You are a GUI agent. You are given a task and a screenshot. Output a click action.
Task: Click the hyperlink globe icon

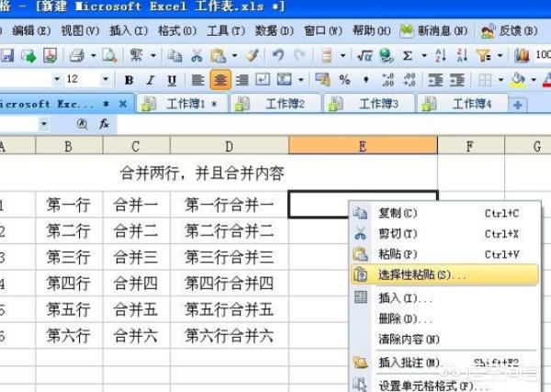coord(386,55)
